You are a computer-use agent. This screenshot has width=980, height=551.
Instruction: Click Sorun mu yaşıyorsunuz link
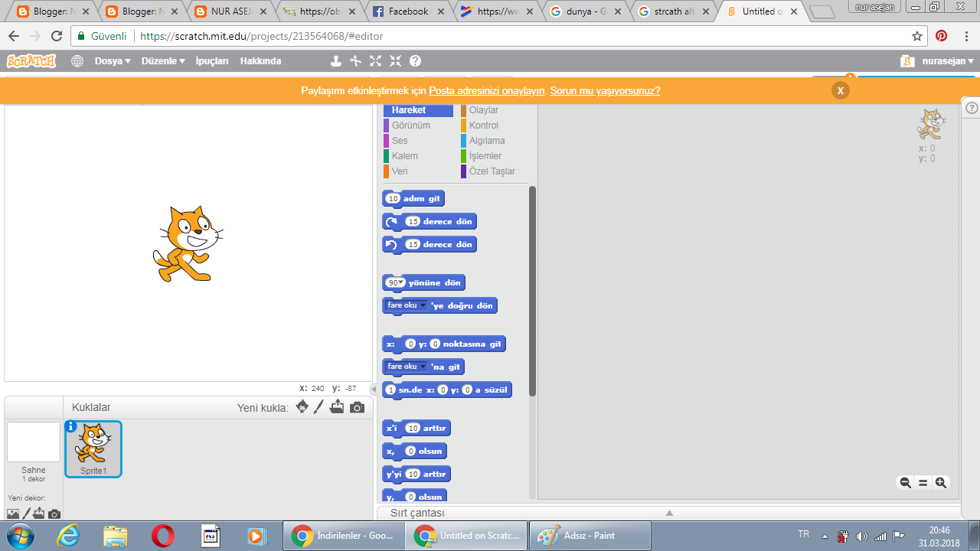pos(605,90)
